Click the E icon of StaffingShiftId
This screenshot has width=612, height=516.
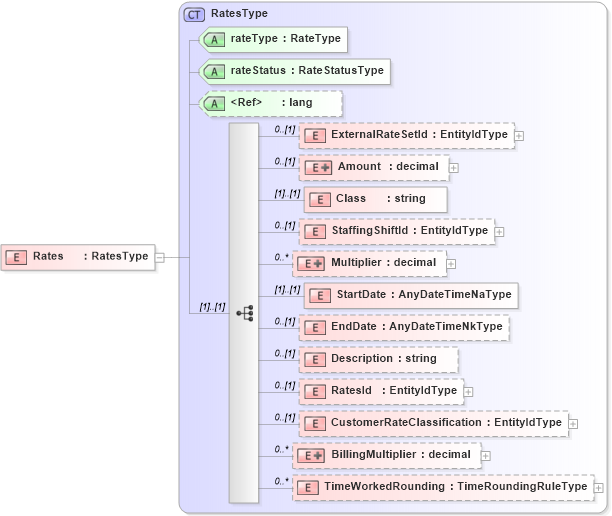coord(315,231)
